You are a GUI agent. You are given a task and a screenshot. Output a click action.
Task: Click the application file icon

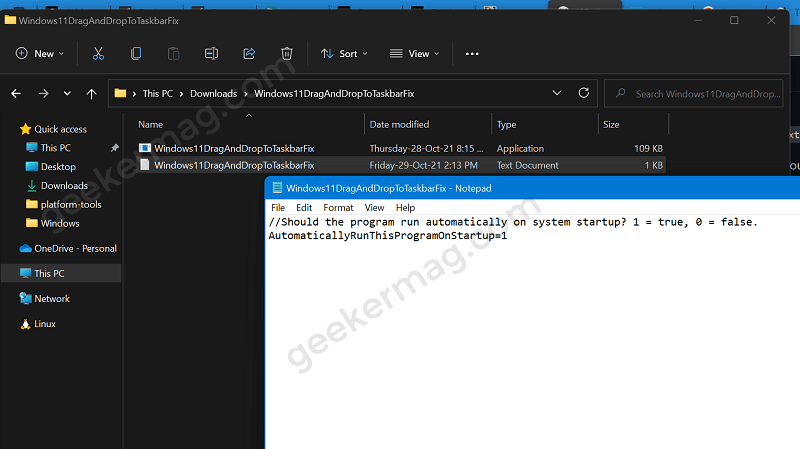pyautogui.click(x=145, y=148)
